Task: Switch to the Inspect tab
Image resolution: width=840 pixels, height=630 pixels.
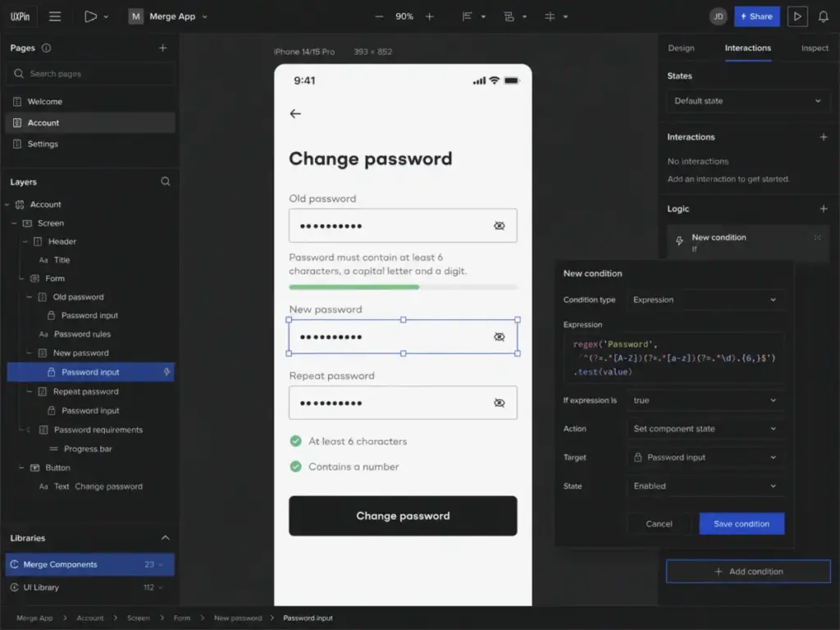Action: (x=815, y=48)
